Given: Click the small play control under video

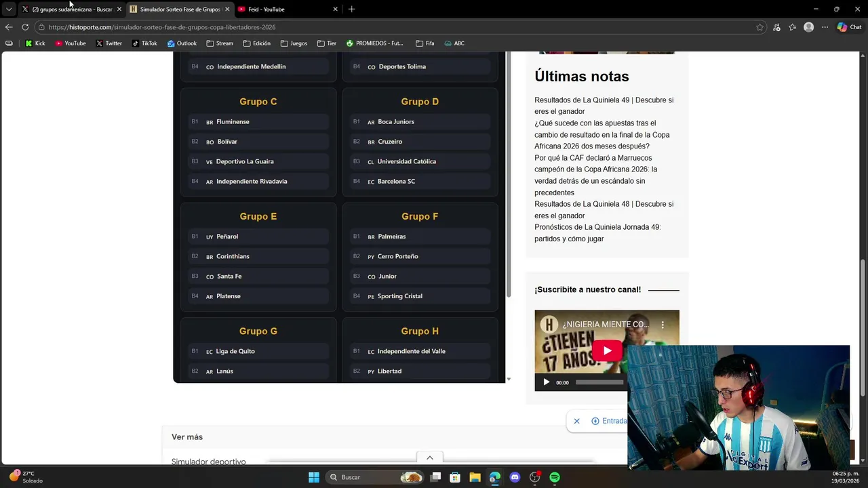Looking at the screenshot, I should (x=547, y=382).
